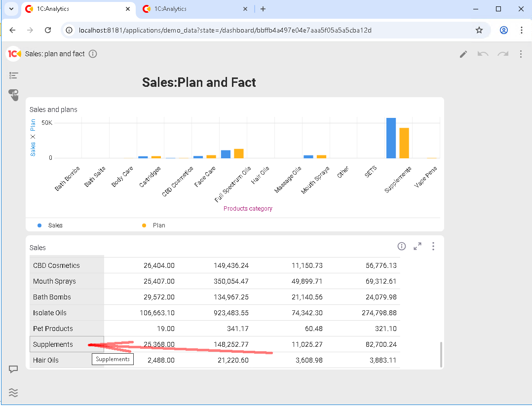The width and height of the screenshot is (532, 407).
Task: Show info for the Sales widget
Action: coord(401,246)
